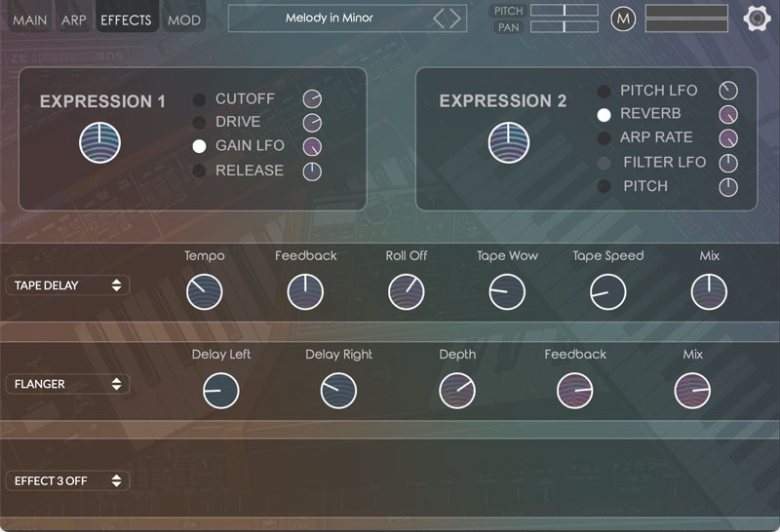Click the Expression 2 main knob
Image resolution: width=780 pixels, height=532 pixels.
(508, 143)
